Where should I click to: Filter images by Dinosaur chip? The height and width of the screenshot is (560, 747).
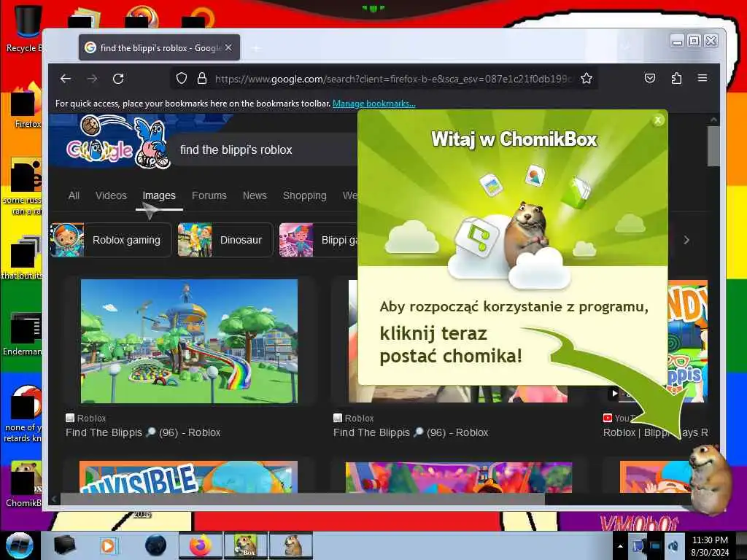225,240
